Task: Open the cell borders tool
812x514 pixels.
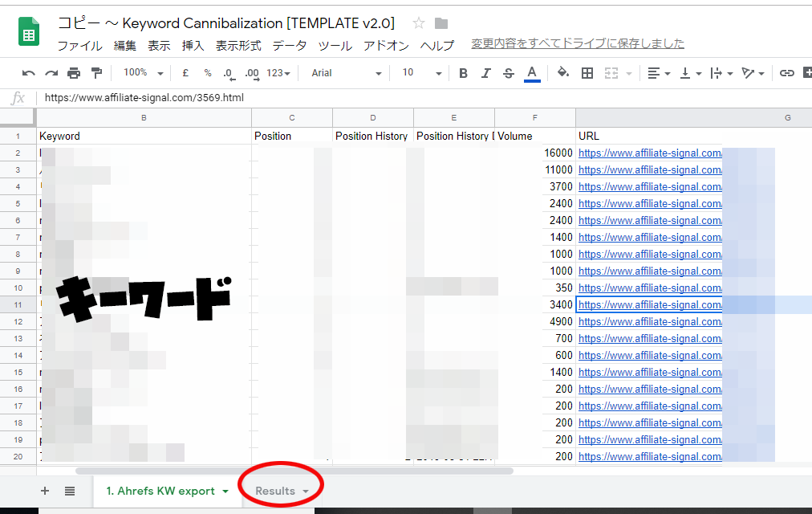Action: (587, 73)
